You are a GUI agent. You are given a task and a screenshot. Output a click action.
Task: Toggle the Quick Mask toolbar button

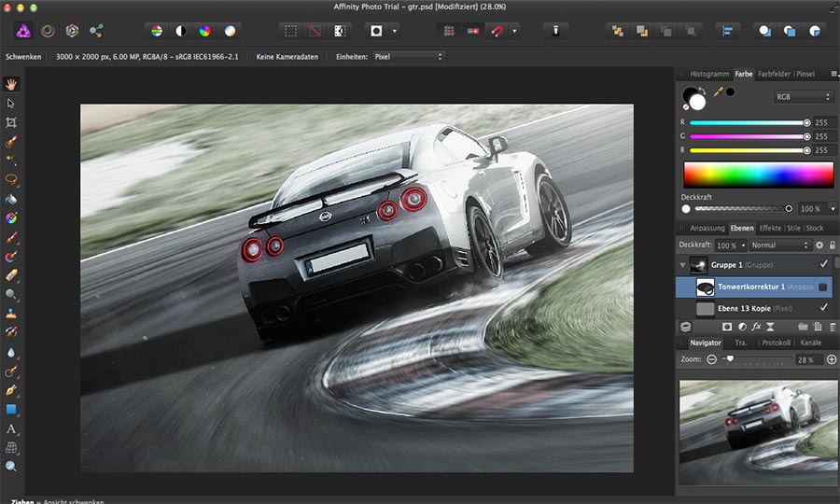point(377,31)
